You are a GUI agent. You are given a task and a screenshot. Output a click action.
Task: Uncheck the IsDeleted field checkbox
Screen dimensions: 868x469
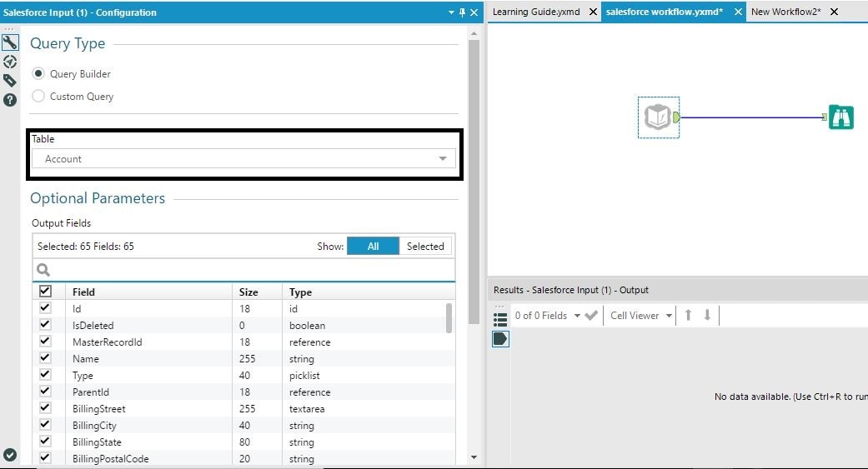tap(45, 325)
